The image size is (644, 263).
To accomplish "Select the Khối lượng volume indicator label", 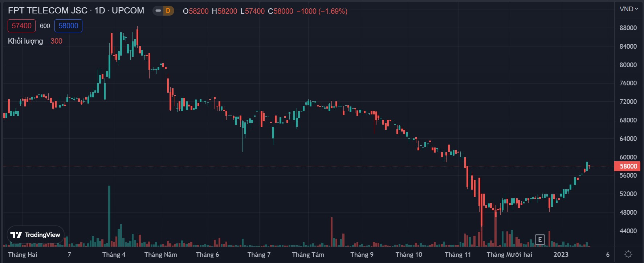I will point(25,41).
